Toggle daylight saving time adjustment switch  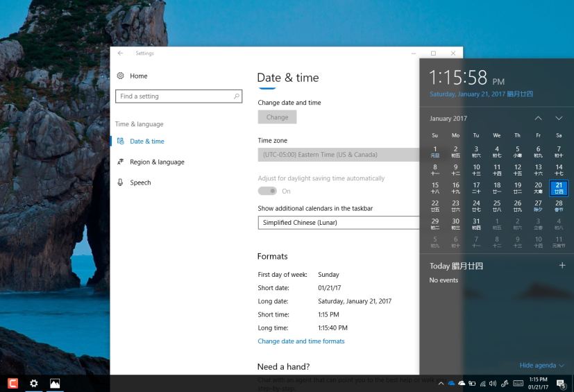[267, 191]
